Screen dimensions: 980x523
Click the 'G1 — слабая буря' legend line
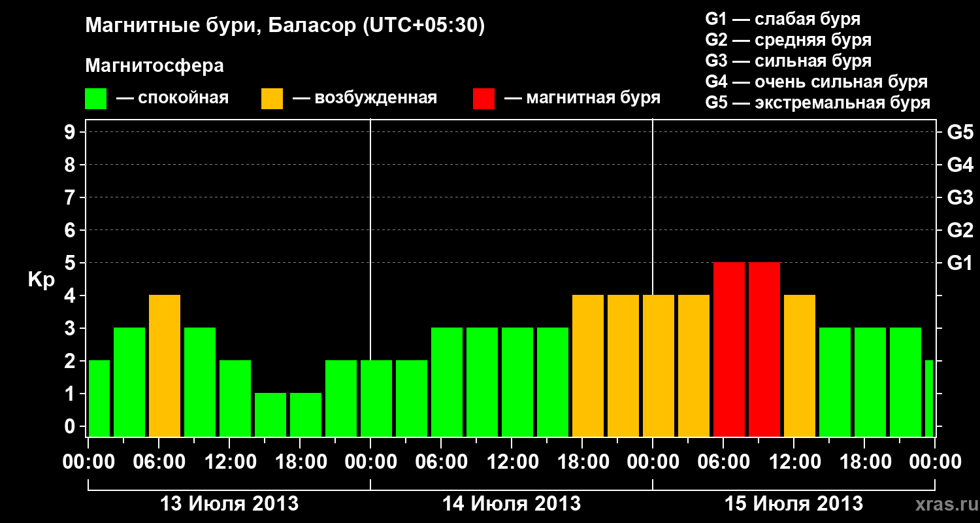coord(783,19)
